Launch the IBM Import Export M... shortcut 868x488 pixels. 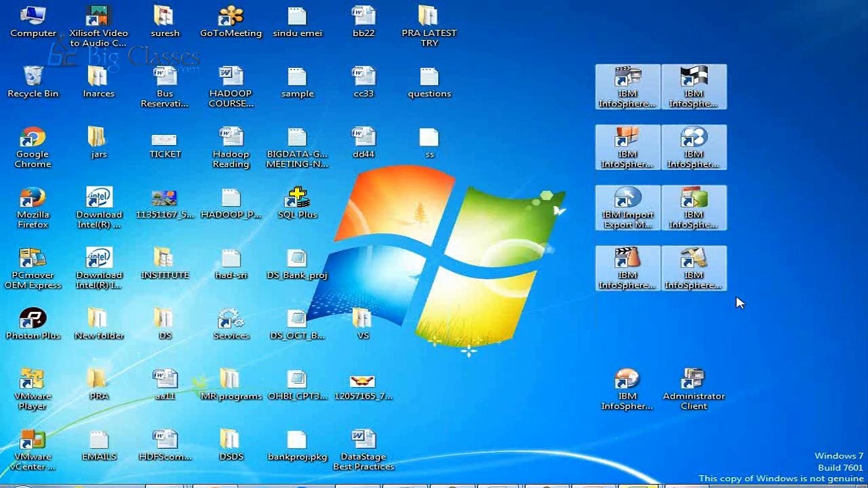(x=628, y=207)
